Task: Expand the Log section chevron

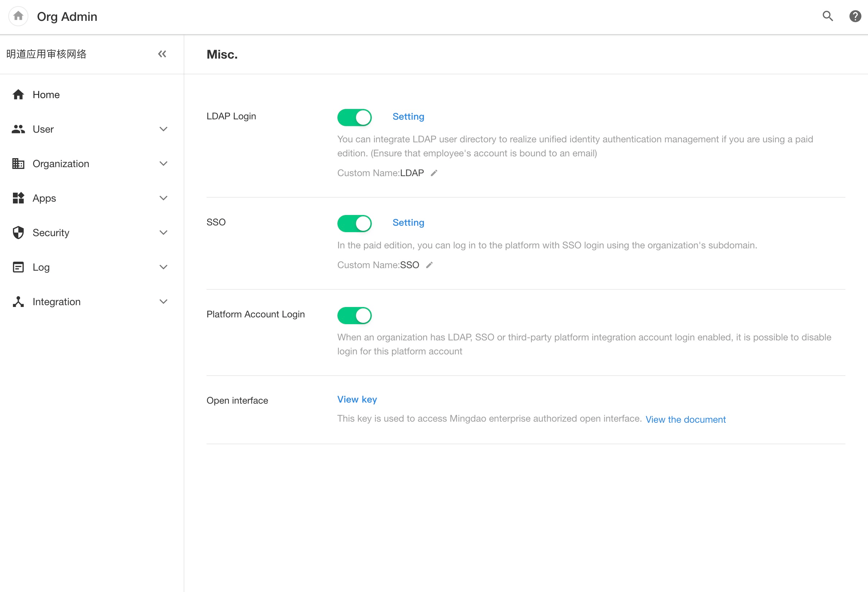Action: 163,267
